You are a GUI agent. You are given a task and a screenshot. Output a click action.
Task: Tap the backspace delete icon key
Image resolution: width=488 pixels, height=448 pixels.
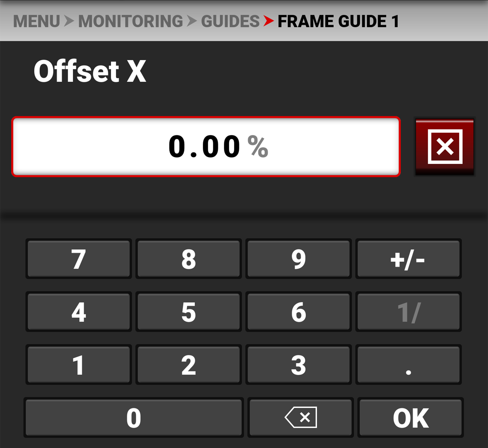(x=301, y=417)
